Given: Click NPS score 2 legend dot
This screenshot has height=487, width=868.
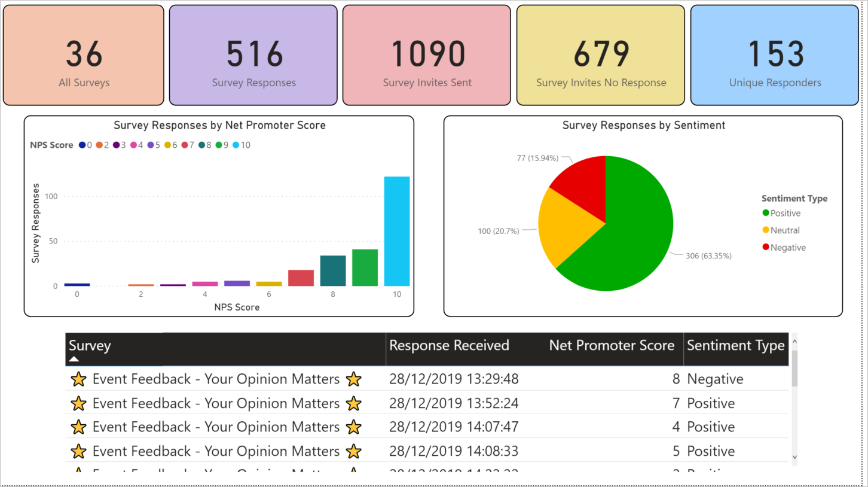Looking at the screenshot, I should (x=99, y=145).
